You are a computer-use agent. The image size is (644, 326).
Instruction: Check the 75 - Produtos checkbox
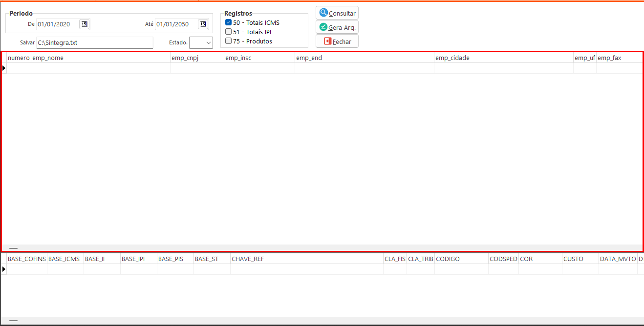tap(228, 41)
